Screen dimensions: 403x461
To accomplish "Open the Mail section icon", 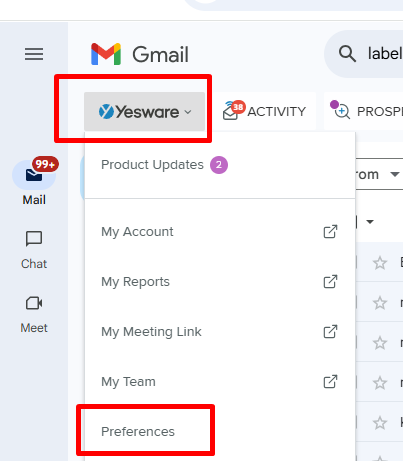I will (34, 175).
